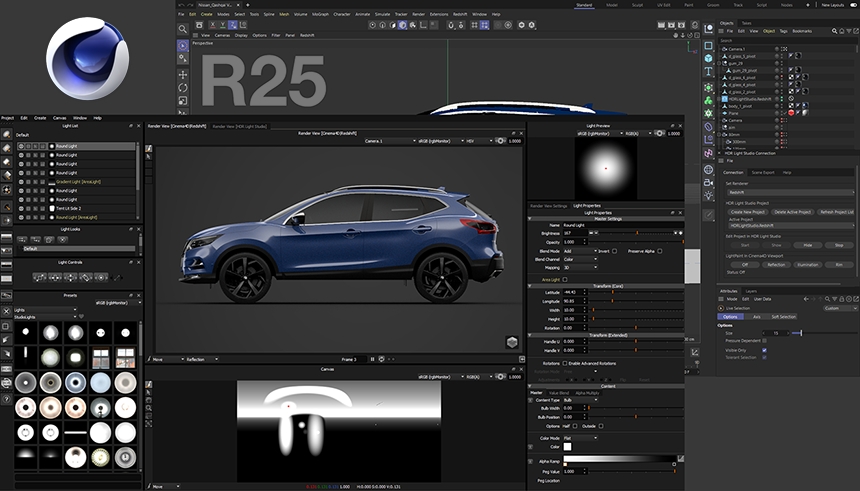Toggle the X axis lock icon
This screenshot has height=491, width=860.
tap(213, 25)
